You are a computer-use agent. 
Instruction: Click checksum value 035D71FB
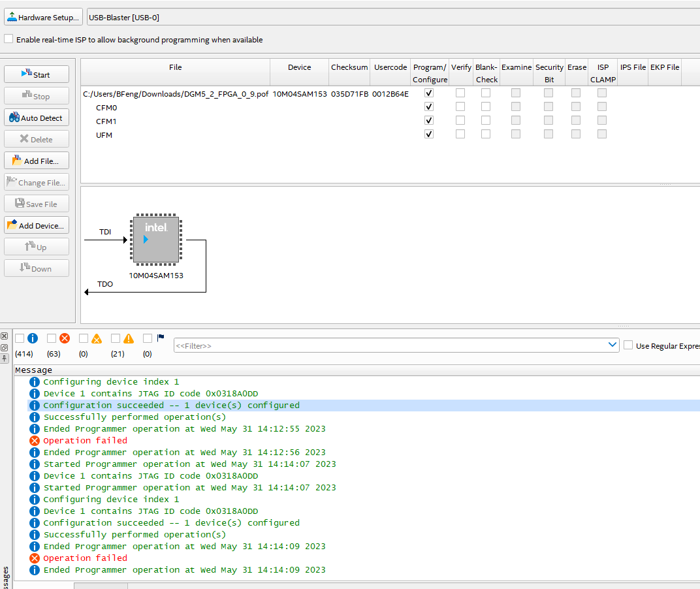point(349,94)
